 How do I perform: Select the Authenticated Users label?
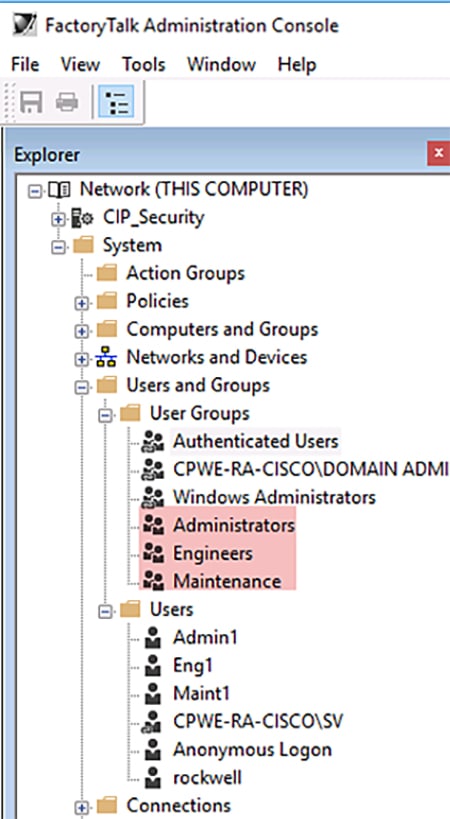(x=256, y=441)
